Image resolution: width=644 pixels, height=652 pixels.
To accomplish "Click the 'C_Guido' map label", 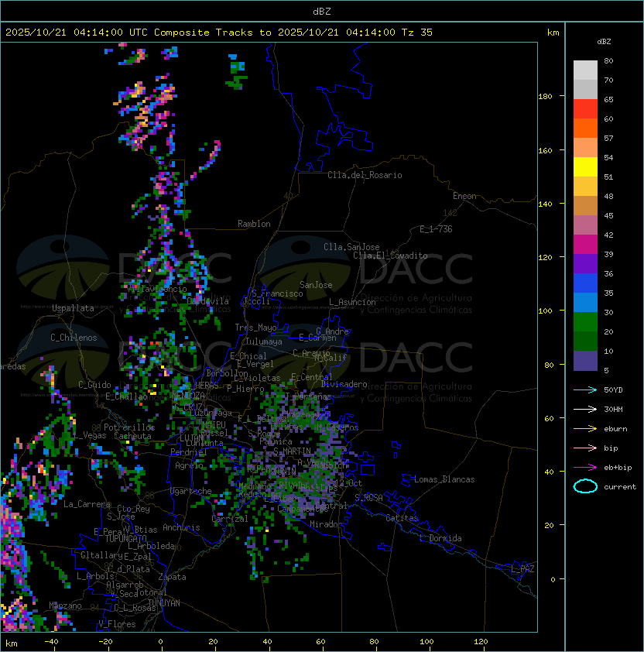I will click(x=94, y=385).
